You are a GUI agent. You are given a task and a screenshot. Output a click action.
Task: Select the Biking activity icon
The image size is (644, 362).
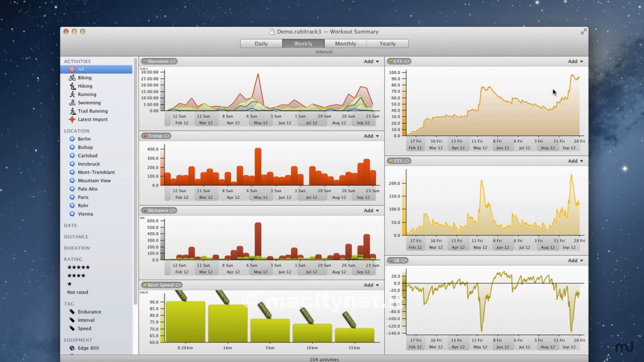pyautogui.click(x=72, y=78)
